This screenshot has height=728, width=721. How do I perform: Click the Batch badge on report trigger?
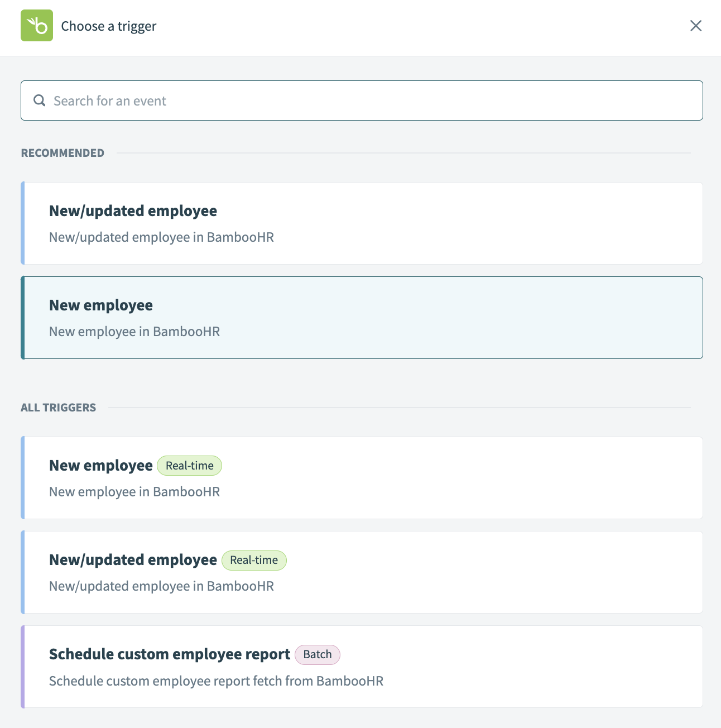click(318, 654)
